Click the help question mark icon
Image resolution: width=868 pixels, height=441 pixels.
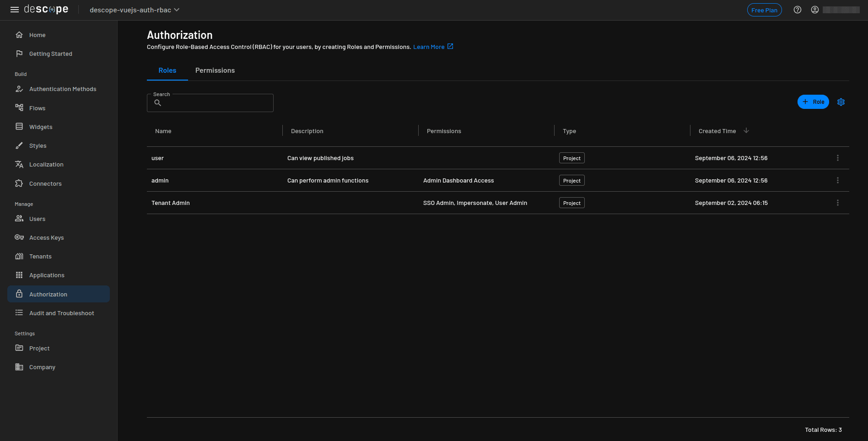(798, 10)
